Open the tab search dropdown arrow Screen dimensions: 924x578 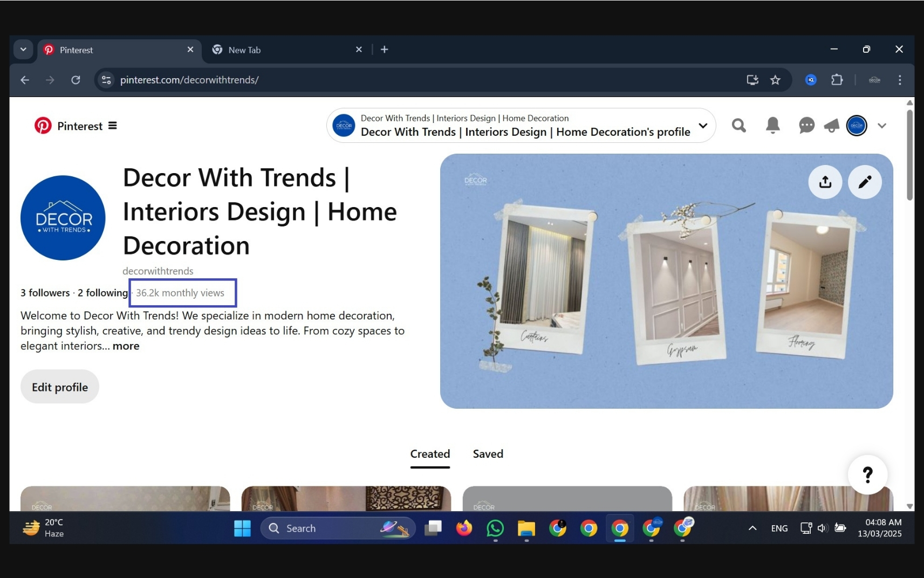(23, 50)
